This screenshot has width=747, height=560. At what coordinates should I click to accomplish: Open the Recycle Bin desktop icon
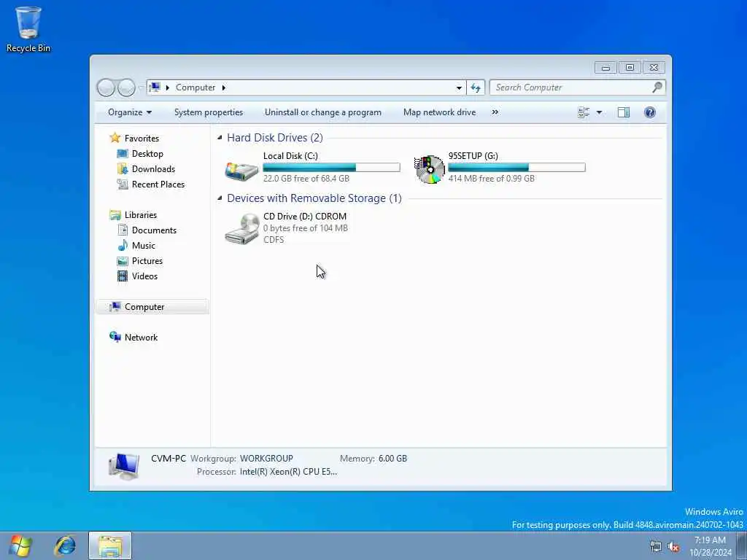tap(28, 29)
